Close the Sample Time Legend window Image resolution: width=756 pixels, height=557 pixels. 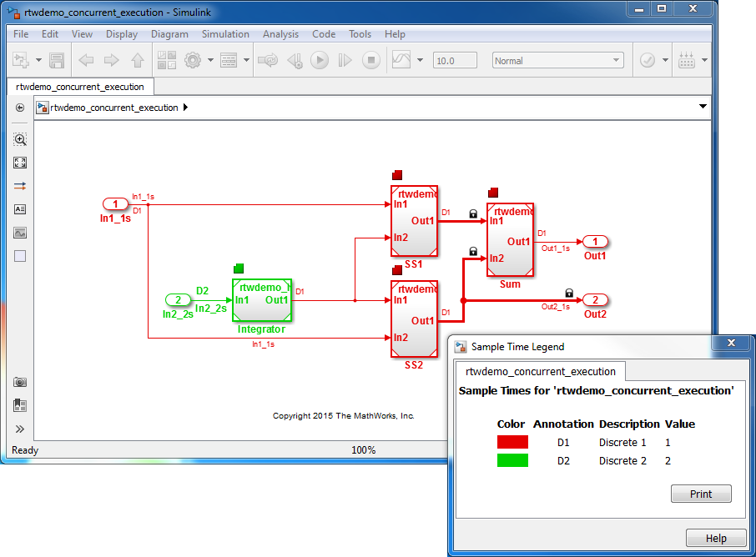tap(732, 343)
